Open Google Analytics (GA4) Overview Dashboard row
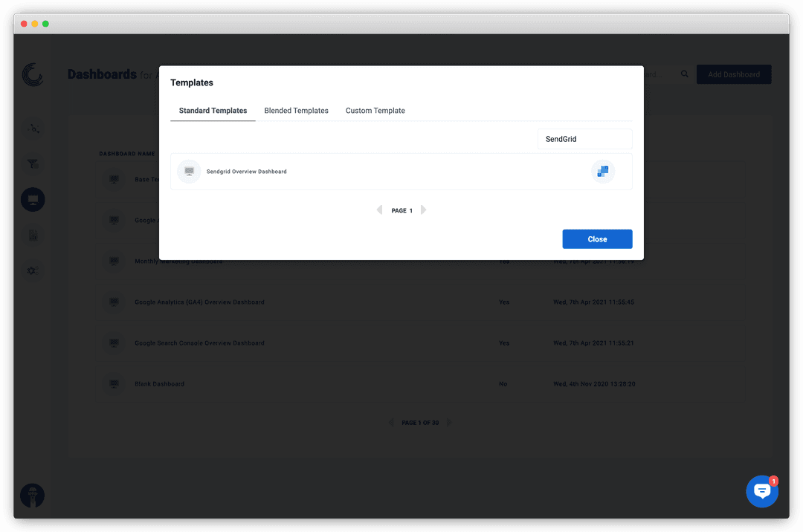803x532 pixels. tap(420, 302)
